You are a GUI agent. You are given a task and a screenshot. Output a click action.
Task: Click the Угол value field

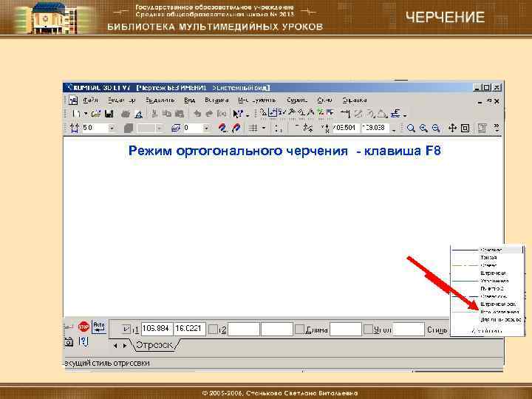tap(409, 330)
